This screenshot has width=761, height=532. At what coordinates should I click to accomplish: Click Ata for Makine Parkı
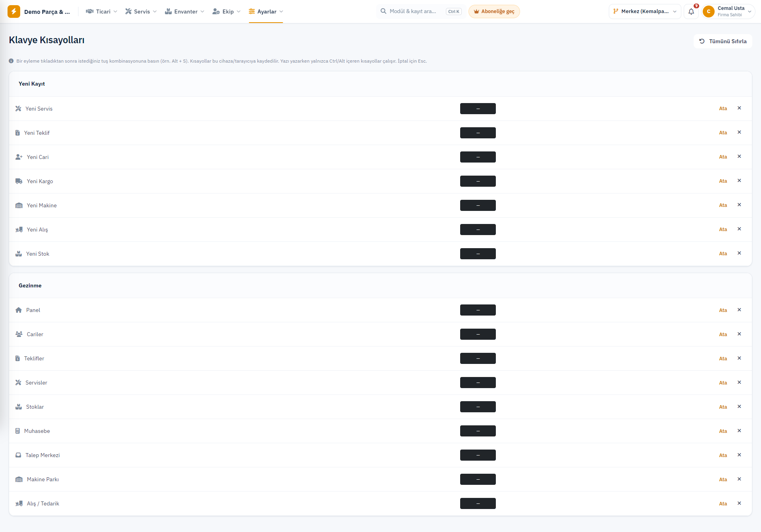723,480
